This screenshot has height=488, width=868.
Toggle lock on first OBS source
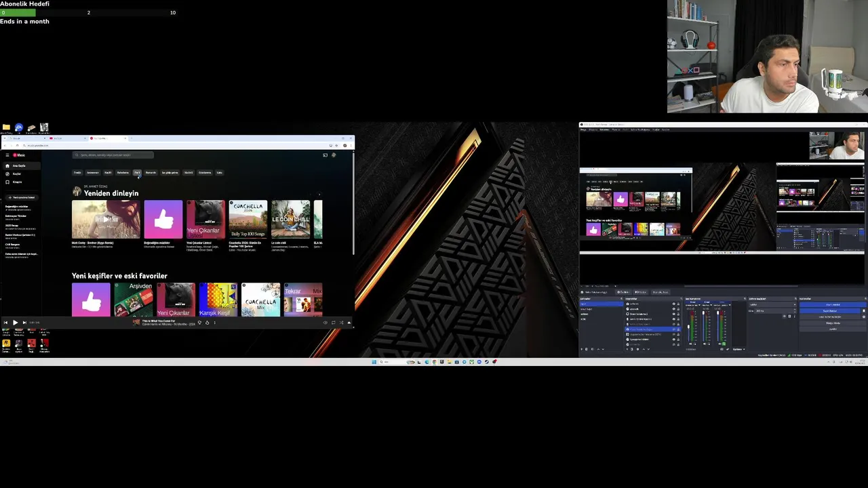click(678, 304)
